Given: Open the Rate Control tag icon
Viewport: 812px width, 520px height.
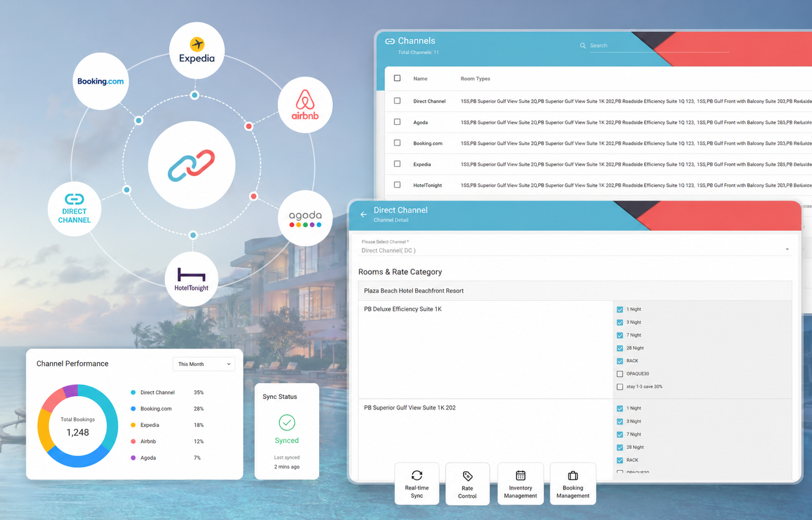Looking at the screenshot, I should (467, 476).
